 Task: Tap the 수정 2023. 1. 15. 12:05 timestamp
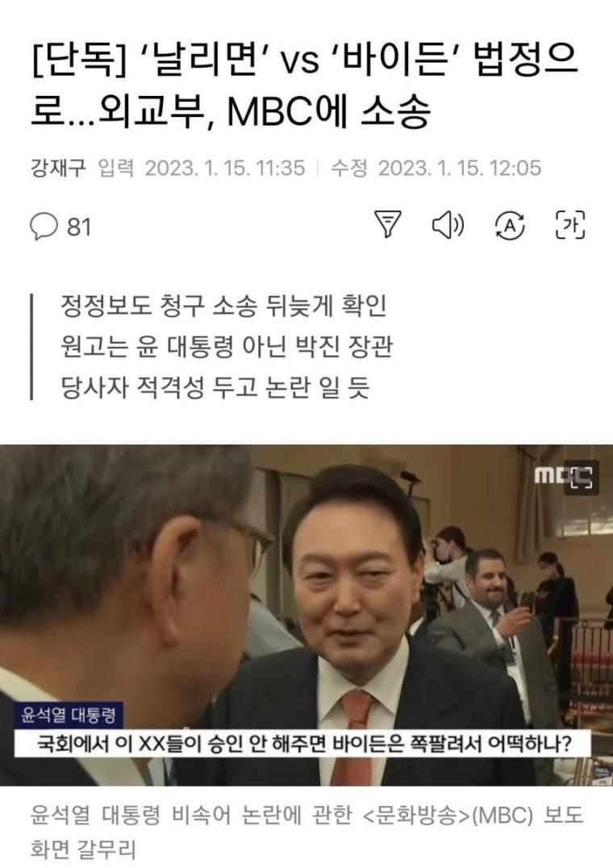tap(436, 168)
